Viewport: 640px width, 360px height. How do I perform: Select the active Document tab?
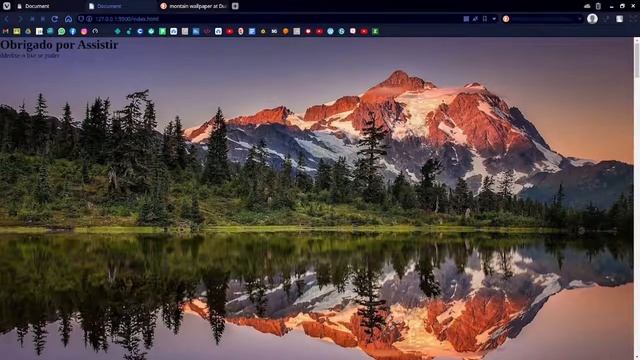tap(121, 6)
